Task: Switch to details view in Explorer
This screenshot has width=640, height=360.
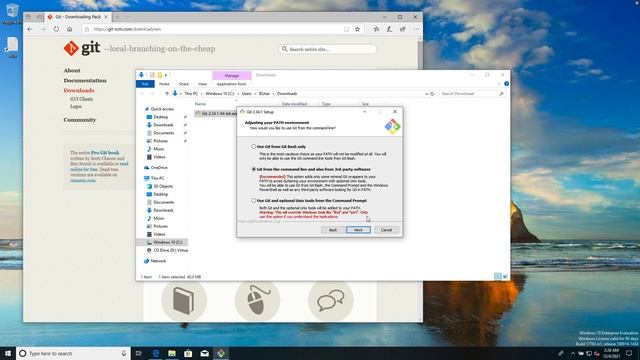Action: [498, 277]
